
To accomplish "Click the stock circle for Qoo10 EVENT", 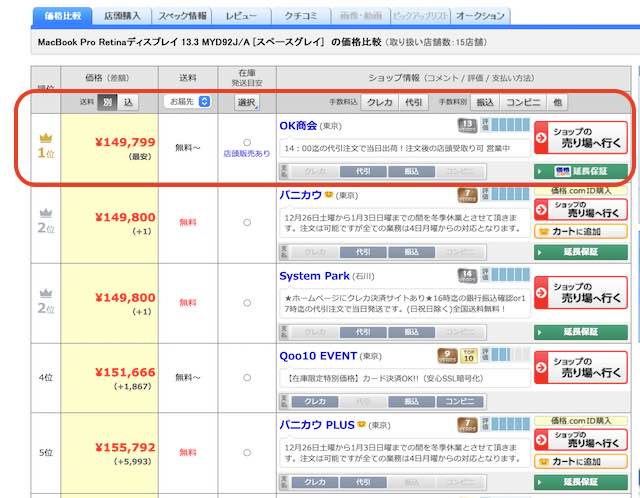I will coord(247,378).
